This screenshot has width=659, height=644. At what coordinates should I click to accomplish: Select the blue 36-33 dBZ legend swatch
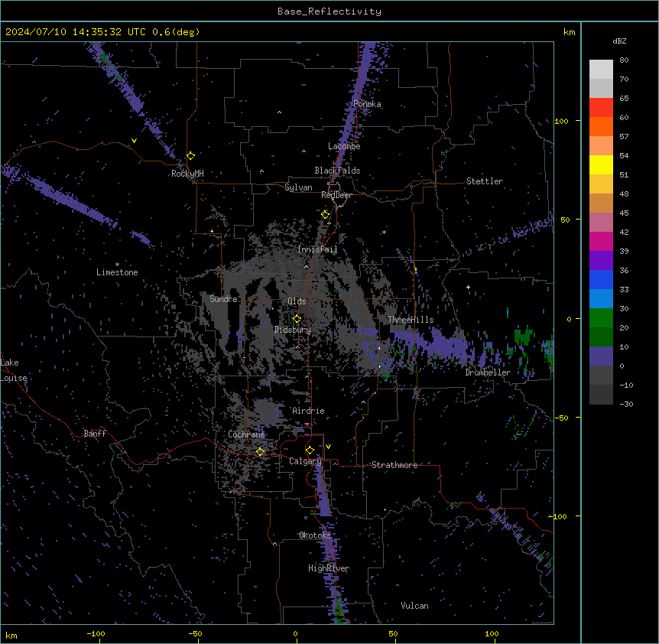601,279
